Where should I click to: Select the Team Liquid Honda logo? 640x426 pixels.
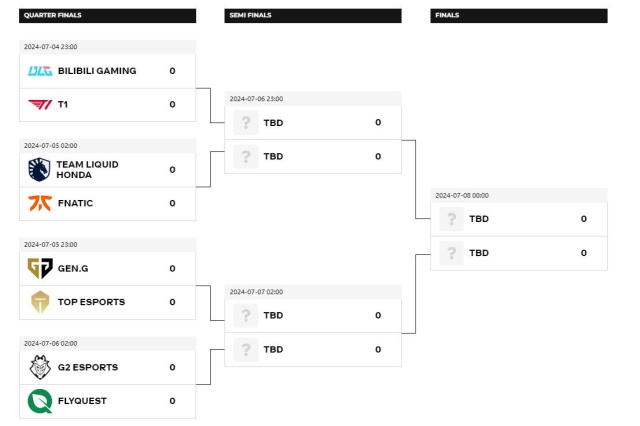[40, 170]
